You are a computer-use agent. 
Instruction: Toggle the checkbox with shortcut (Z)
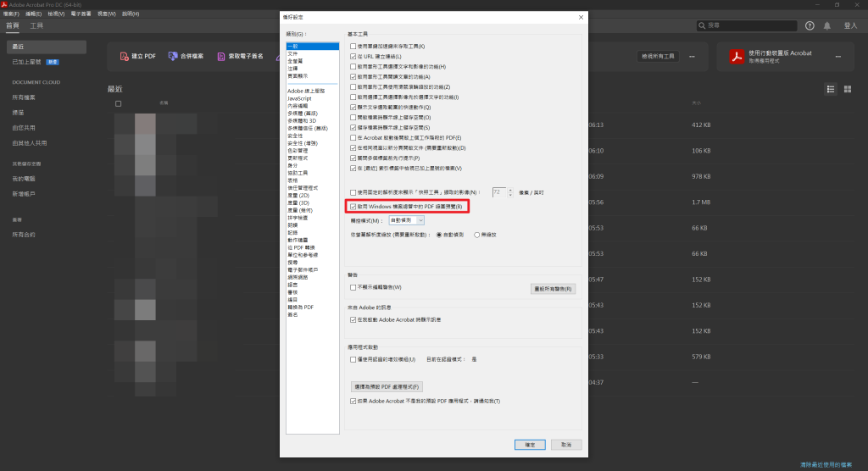(x=353, y=87)
